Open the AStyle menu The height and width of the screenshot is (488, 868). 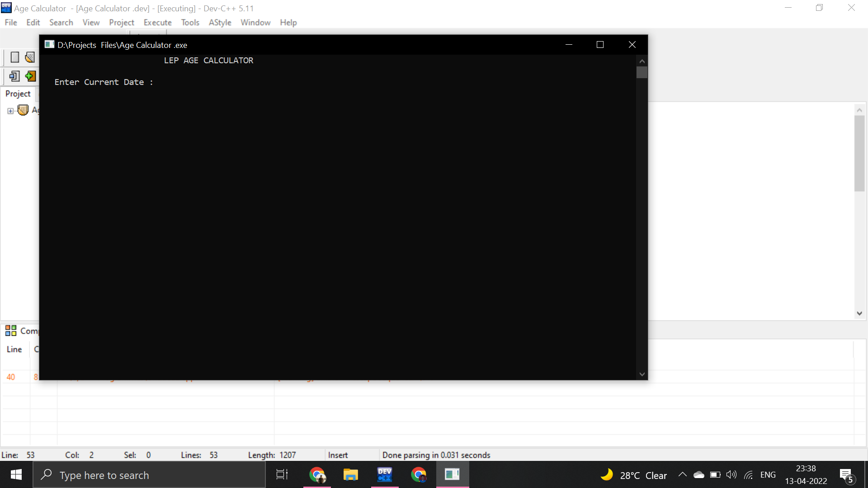[220, 23]
